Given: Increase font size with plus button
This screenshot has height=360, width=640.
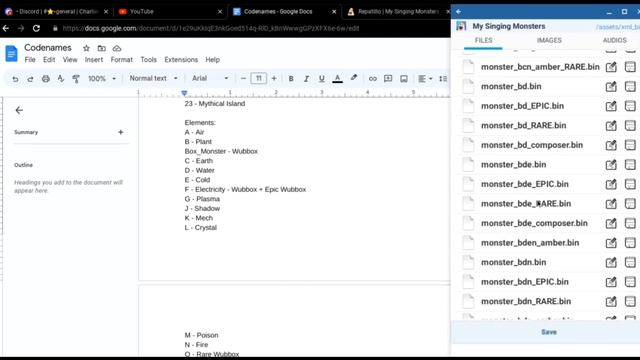Looking at the screenshot, I should coord(274,78).
